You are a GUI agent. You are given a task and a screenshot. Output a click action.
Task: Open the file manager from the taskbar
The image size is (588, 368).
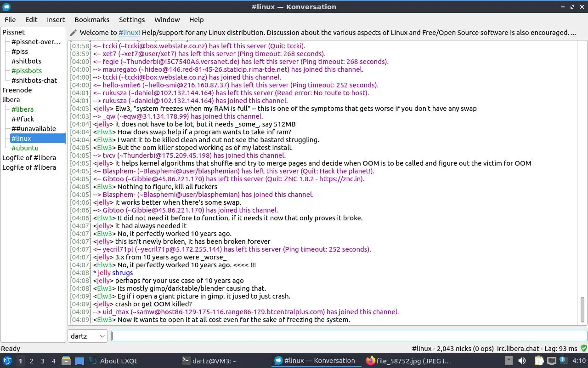(x=66, y=361)
